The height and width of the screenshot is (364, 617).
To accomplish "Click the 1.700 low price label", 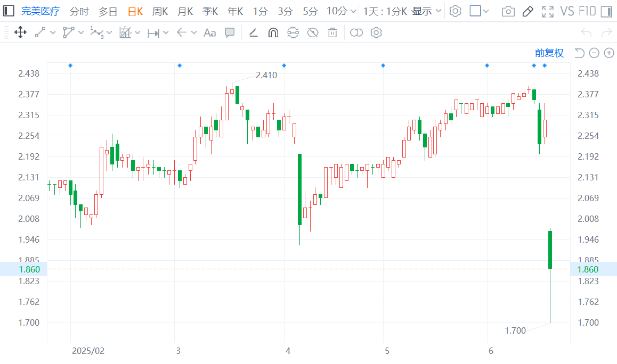I will coord(515,330).
